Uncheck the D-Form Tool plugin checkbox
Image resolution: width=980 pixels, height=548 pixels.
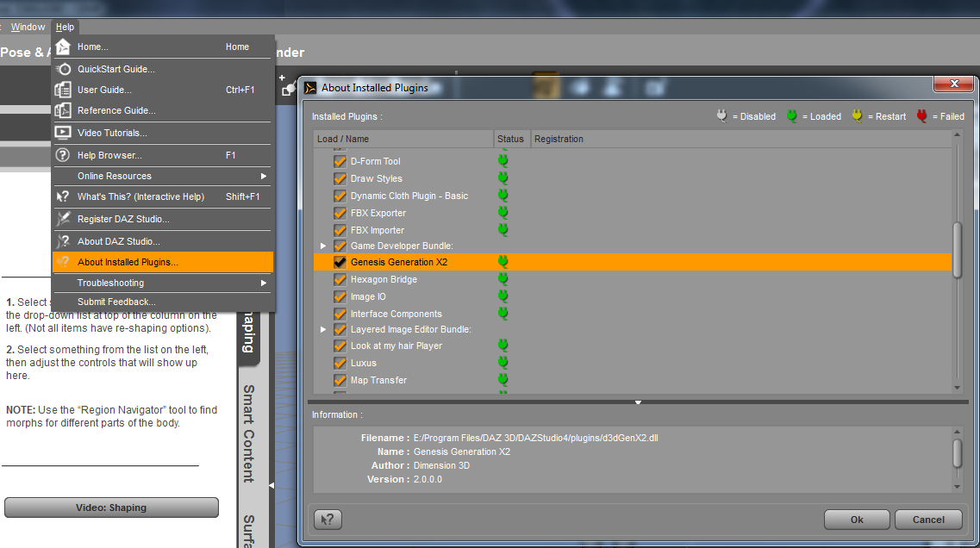tap(340, 161)
